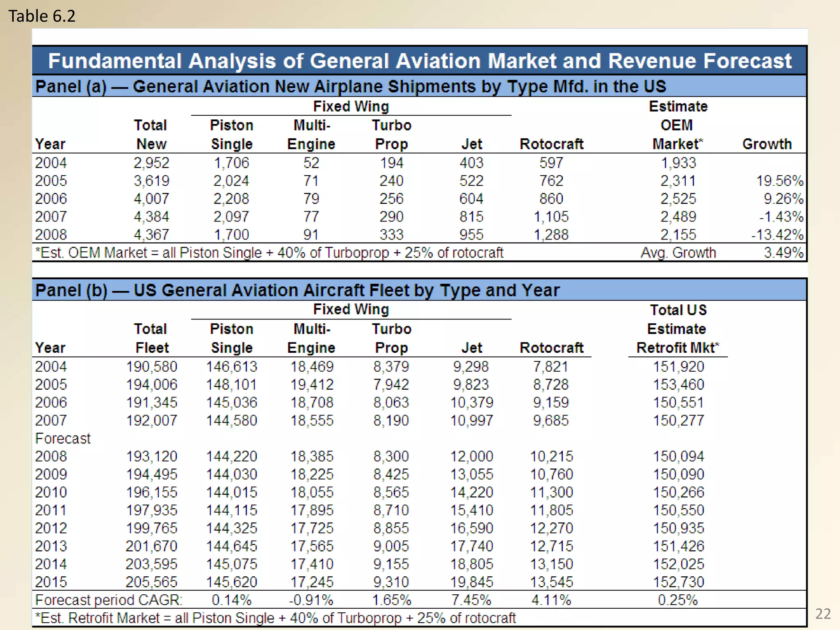Click the Fundamental Analysis title banner
The height and width of the screenshot is (630, 840).
(x=419, y=61)
